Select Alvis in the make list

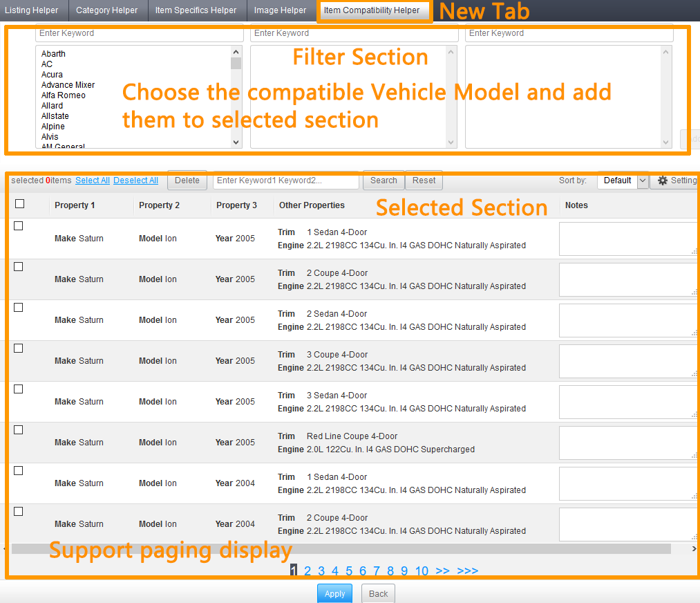click(50, 137)
